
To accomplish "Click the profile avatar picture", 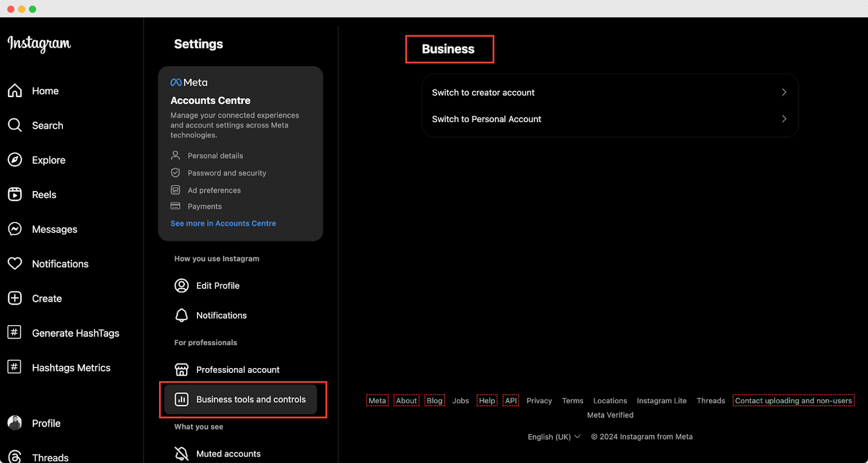I will (15, 423).
